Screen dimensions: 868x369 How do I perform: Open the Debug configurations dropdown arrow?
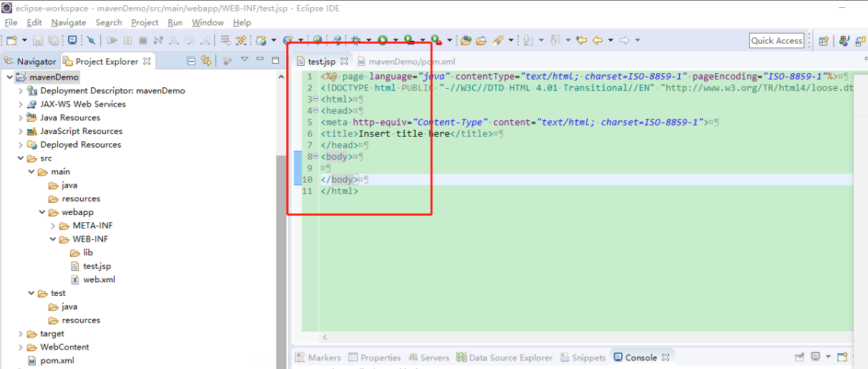[369, 41]
